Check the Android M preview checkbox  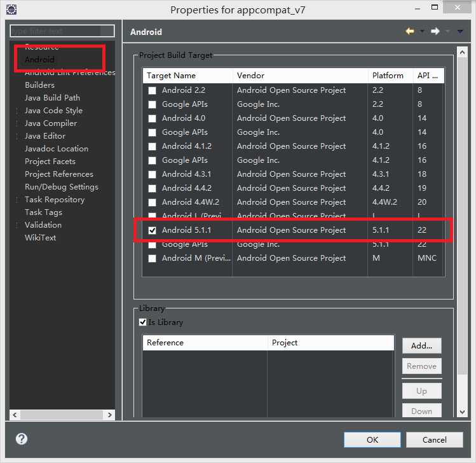pos(152,258)
